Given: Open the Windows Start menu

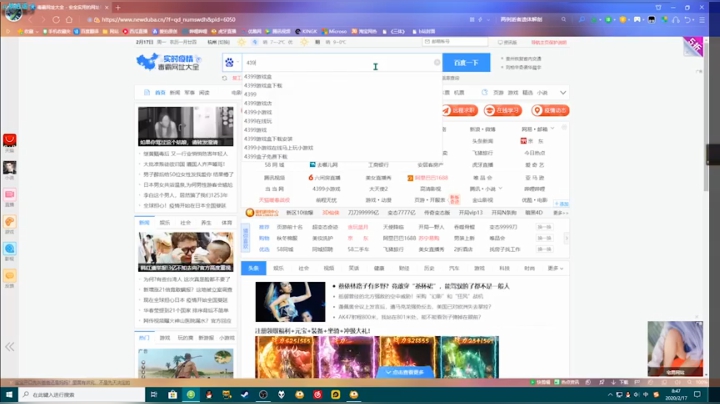Looking at the screenshot, I should tap(9, 394).
